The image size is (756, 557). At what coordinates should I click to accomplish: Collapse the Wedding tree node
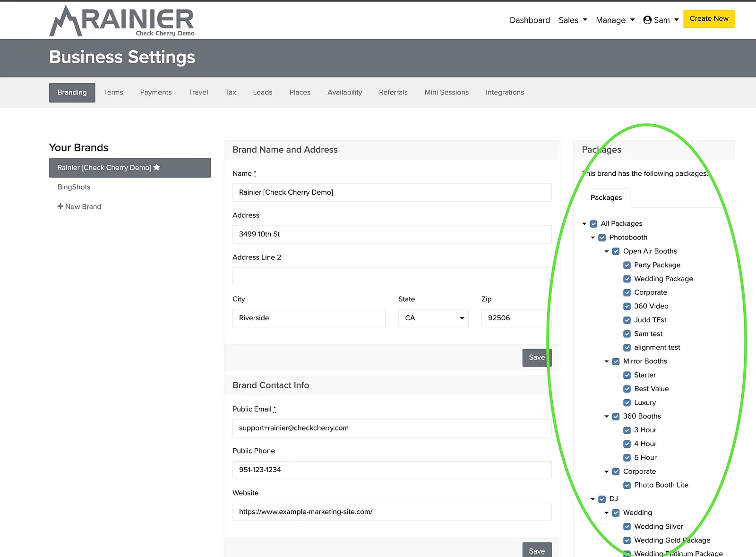coord(607,513)
